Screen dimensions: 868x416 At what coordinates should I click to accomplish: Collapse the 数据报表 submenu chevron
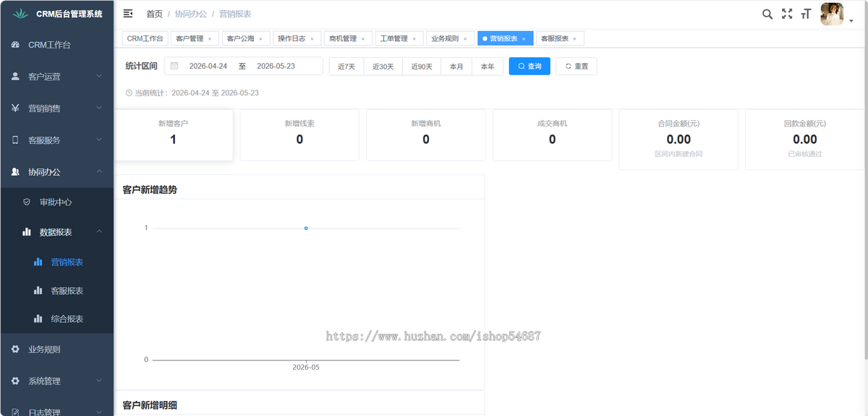coord(99,232)
